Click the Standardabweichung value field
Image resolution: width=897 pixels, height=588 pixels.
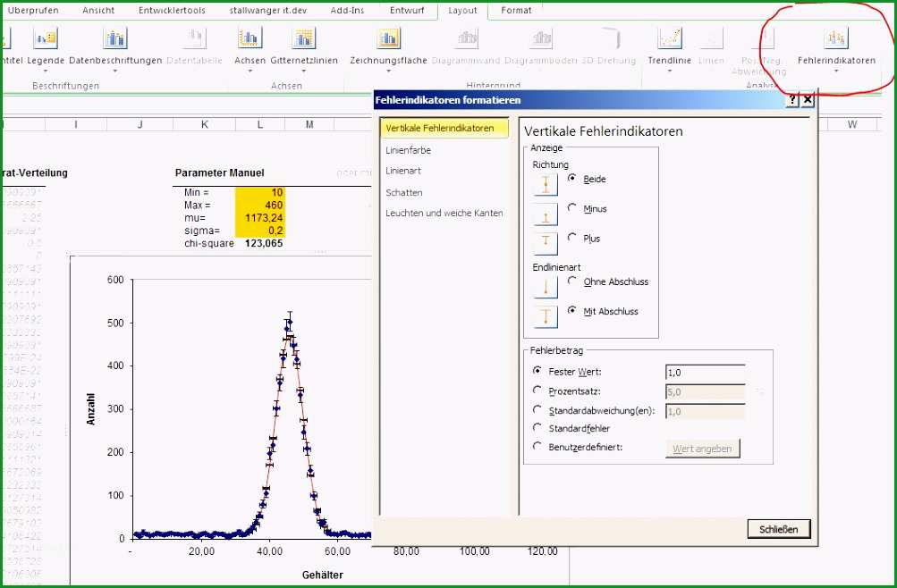pos(706,411)
